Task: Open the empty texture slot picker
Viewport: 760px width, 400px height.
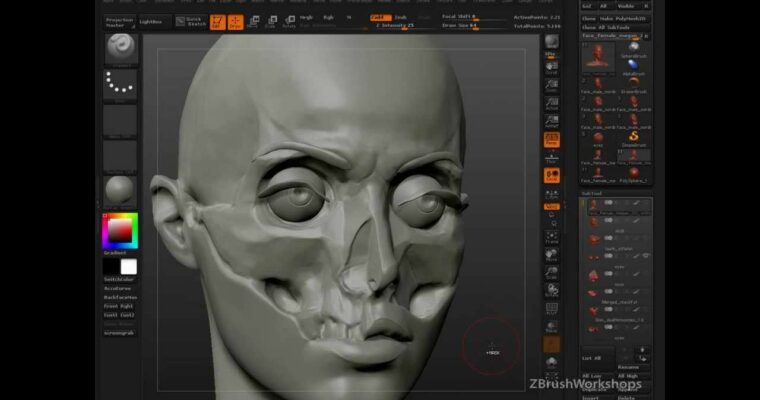Action: pyautogui.click(x=121, y=156)
